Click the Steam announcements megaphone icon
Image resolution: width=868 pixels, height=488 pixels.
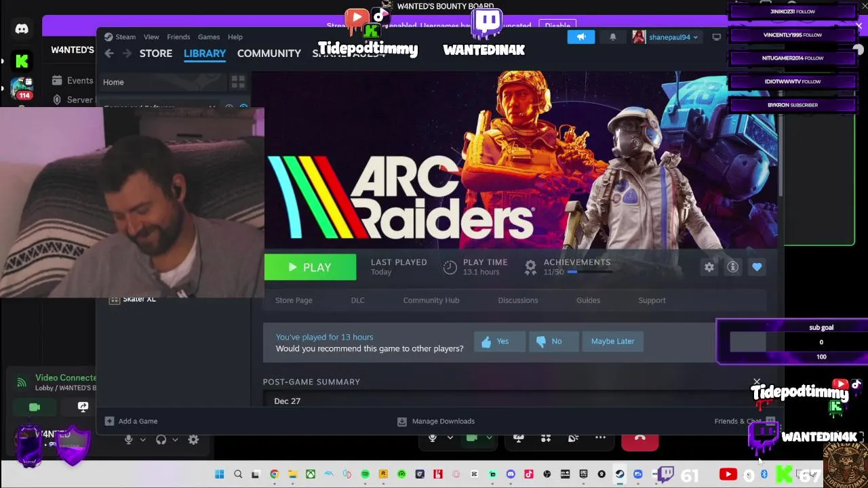(x=581, y=37)
